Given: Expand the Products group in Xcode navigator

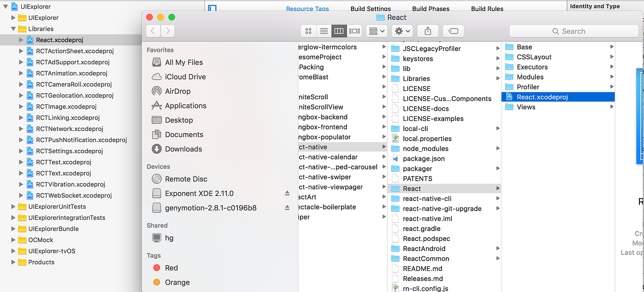Looking at the screenshot, I should [x=13, y=262].
